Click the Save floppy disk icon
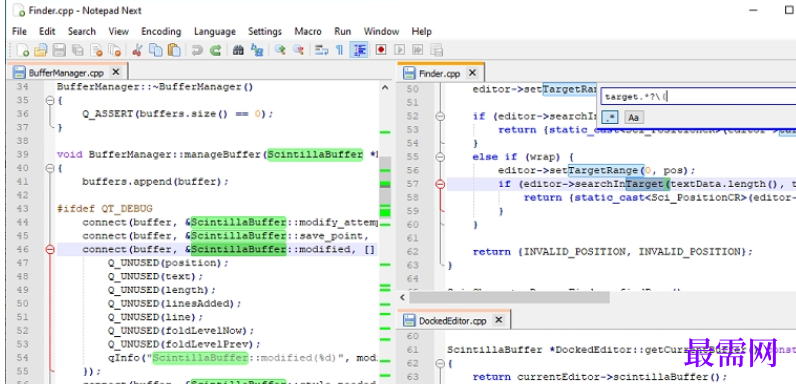The height and width of the screenshot is (384, 796). 59,50
